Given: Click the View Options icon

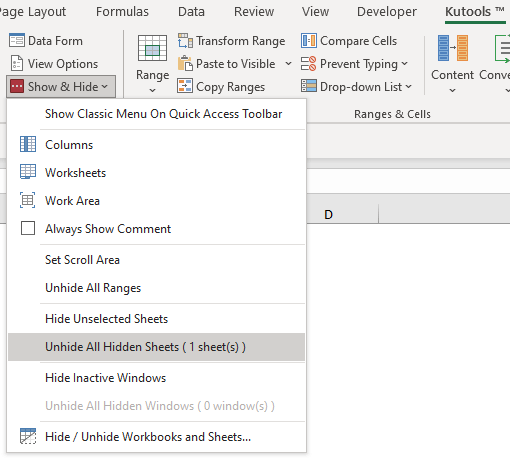Looking at the screenshot, I should click(17, 64).
